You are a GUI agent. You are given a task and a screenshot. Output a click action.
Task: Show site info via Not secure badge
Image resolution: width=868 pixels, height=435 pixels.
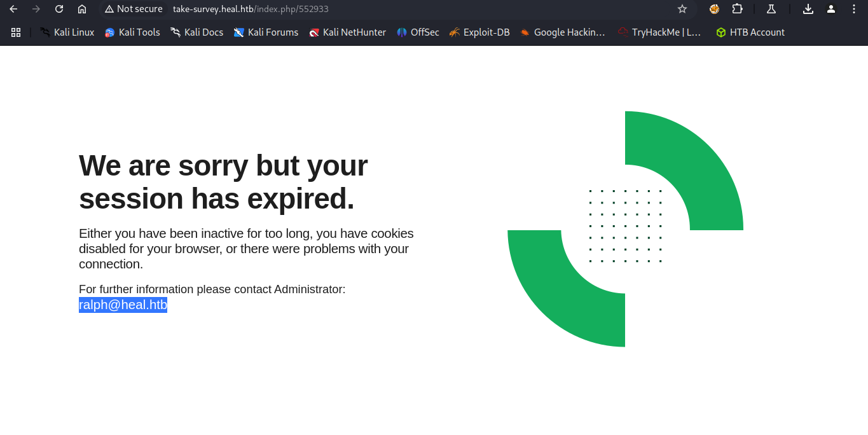[x=134, y=9]
